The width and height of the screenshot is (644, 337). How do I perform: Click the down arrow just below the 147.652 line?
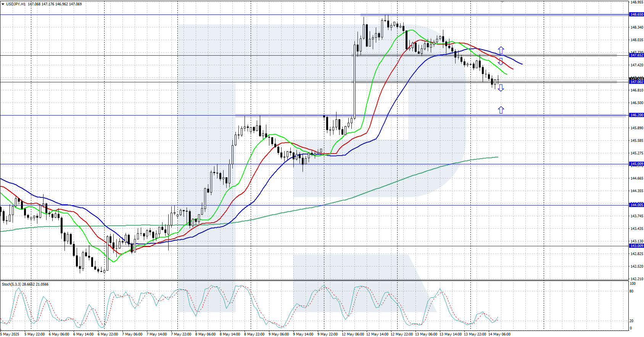point(501,62)
